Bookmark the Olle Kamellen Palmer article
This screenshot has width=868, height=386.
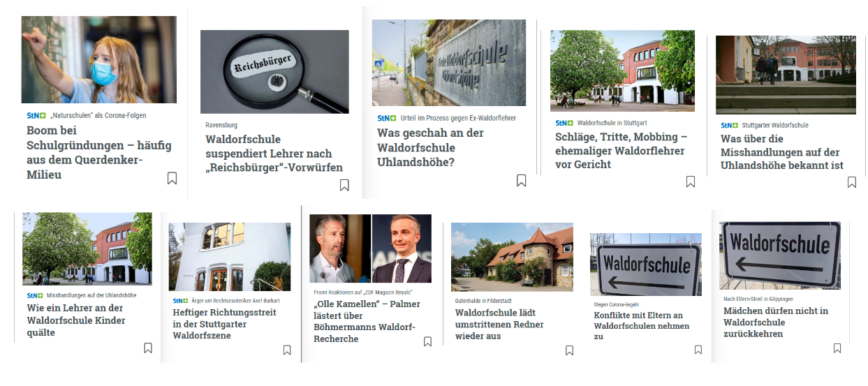tap(427, 341)
